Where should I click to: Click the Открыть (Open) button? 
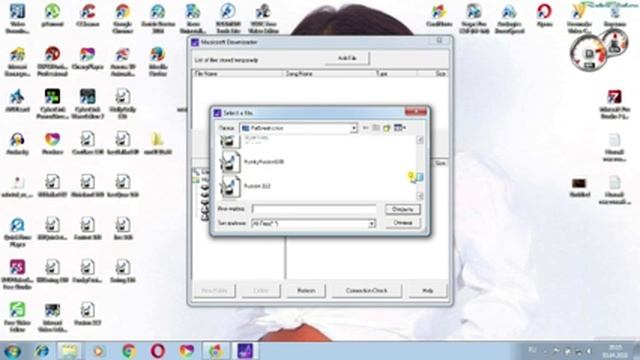[x=402, y=209]
